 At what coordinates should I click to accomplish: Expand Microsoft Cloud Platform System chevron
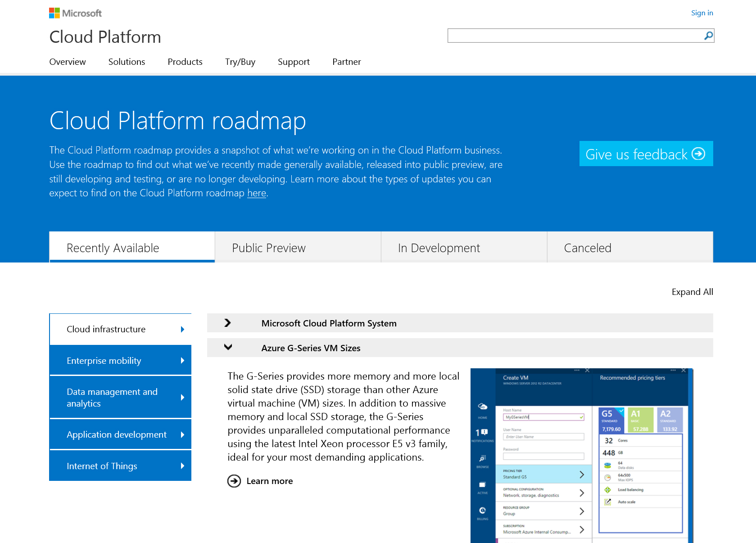click(227, 323)
